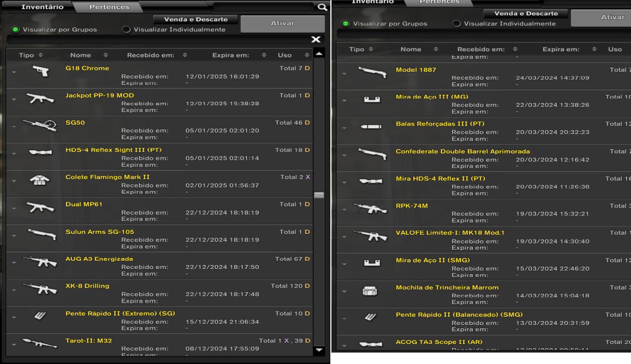The height and width of the screenshot is (364, 631).
Task: Click the RPK-74M machine gun icon
Action: click(x=370, y=209)
